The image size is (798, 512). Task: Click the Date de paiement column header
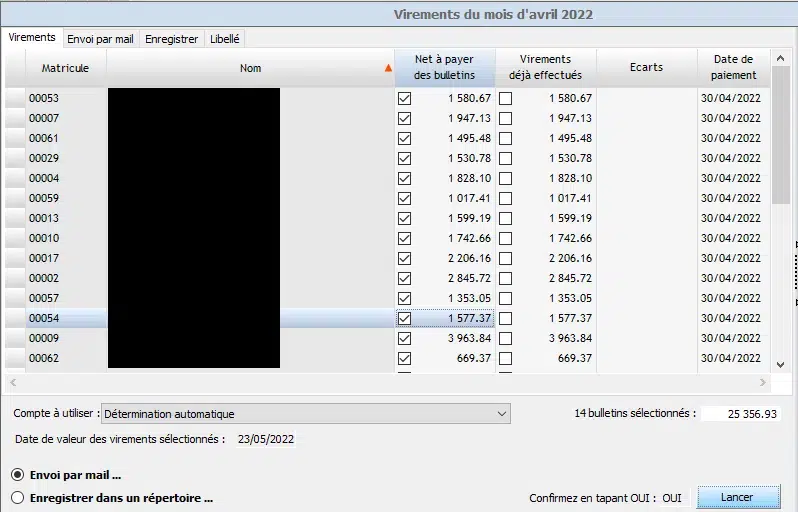[733, 67]
